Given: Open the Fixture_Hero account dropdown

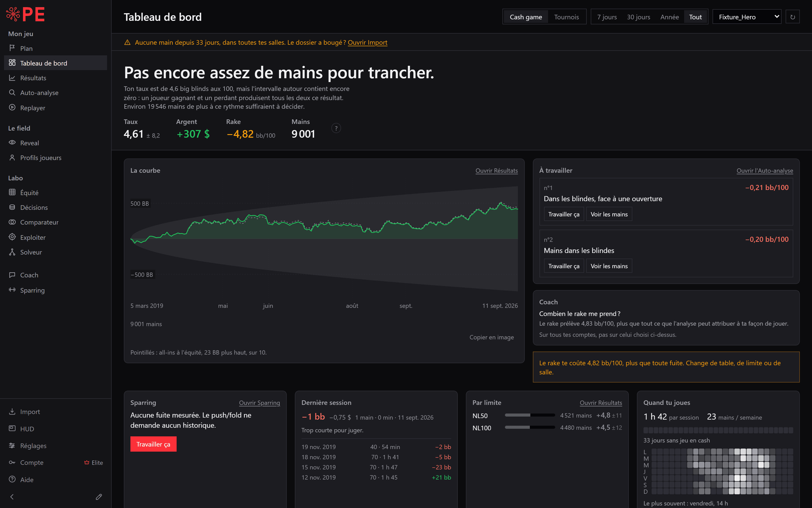Looking at the screenshot, I should pos(747,17).
